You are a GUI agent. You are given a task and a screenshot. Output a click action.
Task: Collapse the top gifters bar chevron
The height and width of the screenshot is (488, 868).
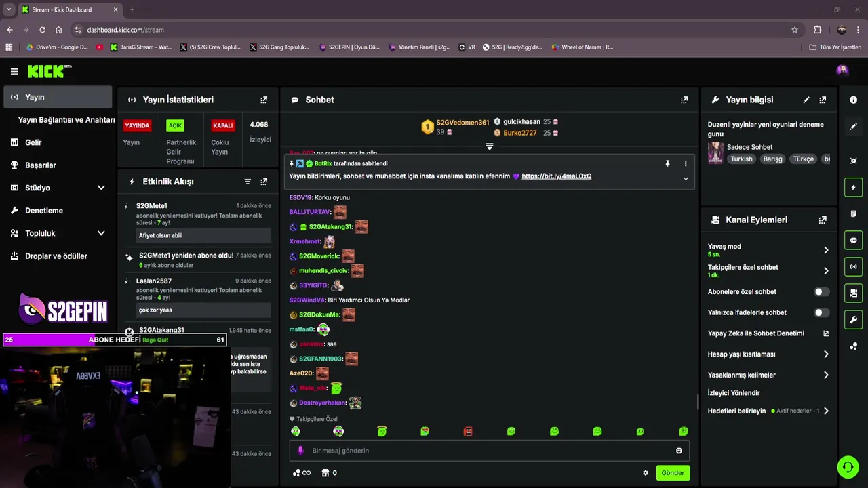(490, 146)
